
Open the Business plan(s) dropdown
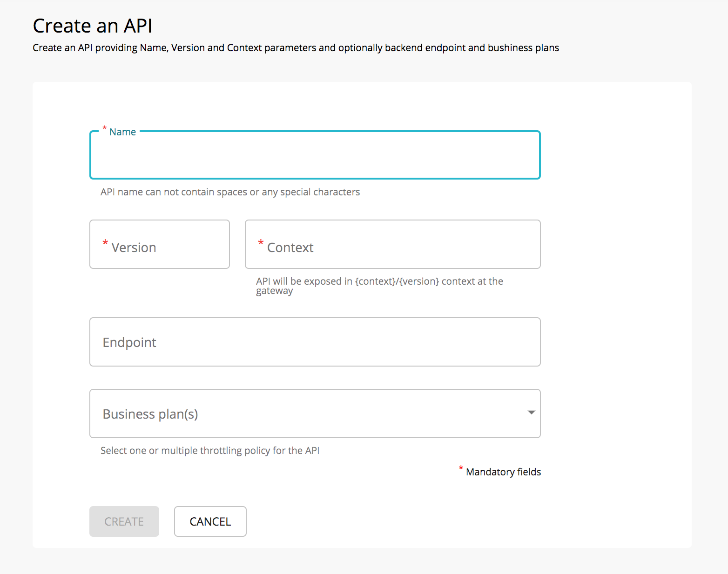pyautogui.click(x=315, y=414)
